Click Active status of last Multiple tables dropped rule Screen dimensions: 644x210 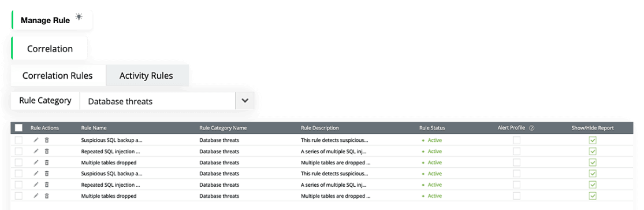[434, 196]
